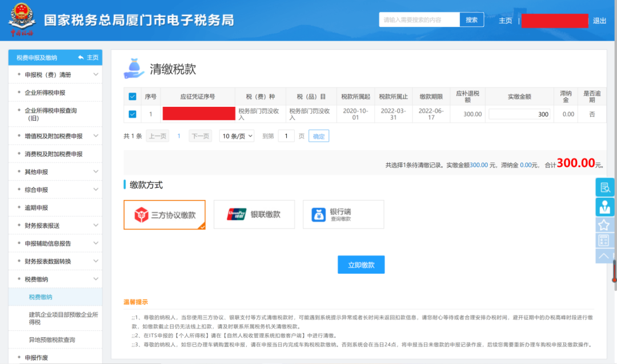Click 主页 link in top header
Viewport: 617px width, 364px height.
point(505,21)
